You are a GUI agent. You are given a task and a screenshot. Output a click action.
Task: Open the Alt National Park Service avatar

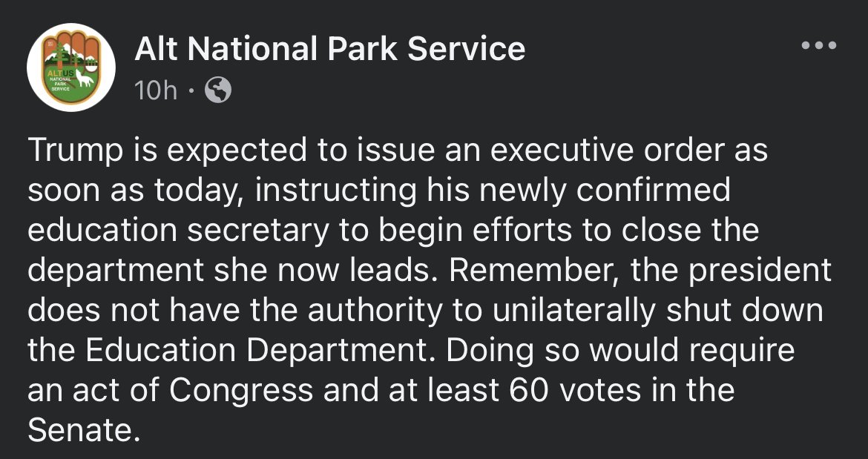click(x=71, y=67)
